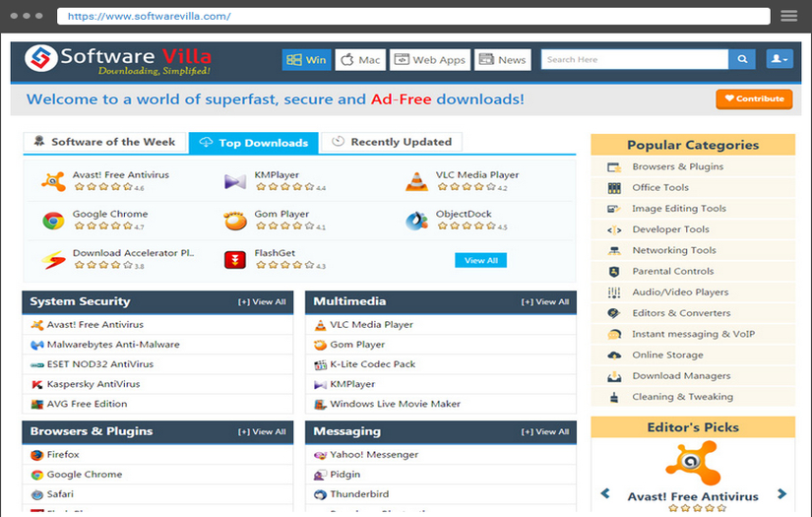The width and height of the screenshot is (812, 517).
Task: Click the Browsers & Plugins category icon
Action: (x=614, y=167)
